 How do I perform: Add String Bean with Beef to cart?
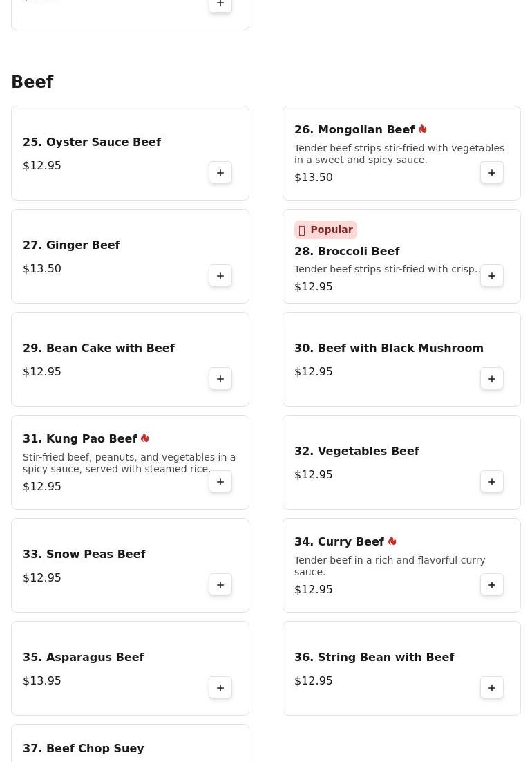[x=492, y=687]
